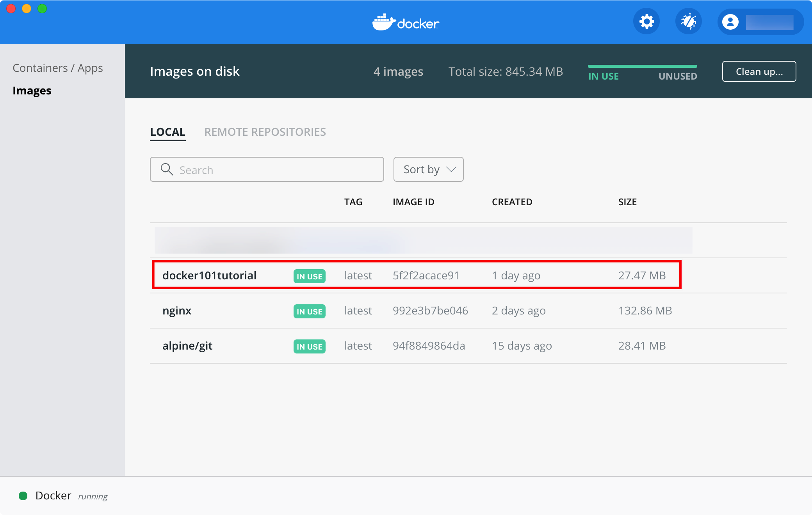Expand the Sort by dropdown

[x=422, y=169]
